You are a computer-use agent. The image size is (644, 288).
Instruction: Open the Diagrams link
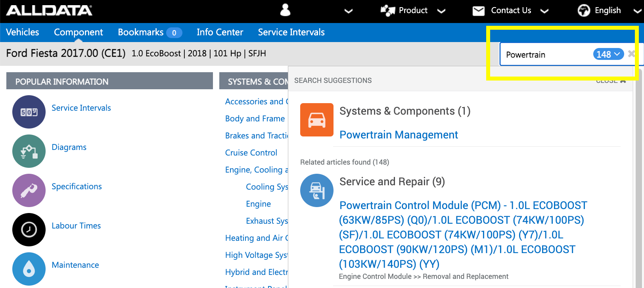[69, 147]
